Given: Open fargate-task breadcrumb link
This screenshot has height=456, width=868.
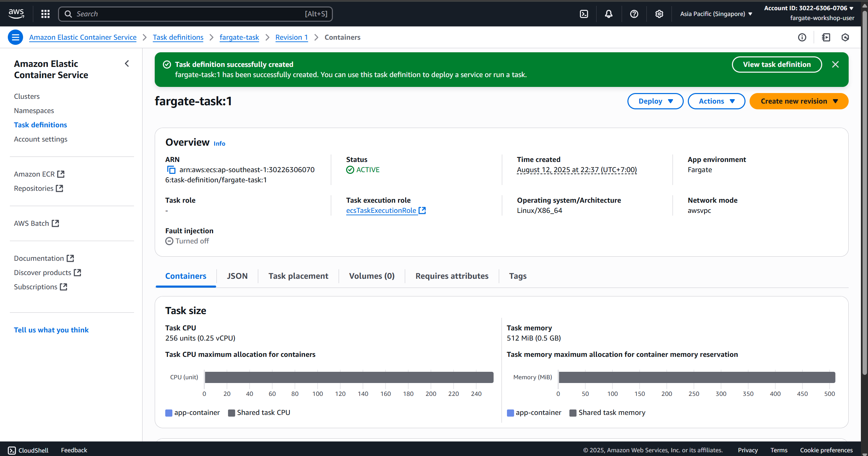Looking at the screenshot, I should [x=239, y=37].
